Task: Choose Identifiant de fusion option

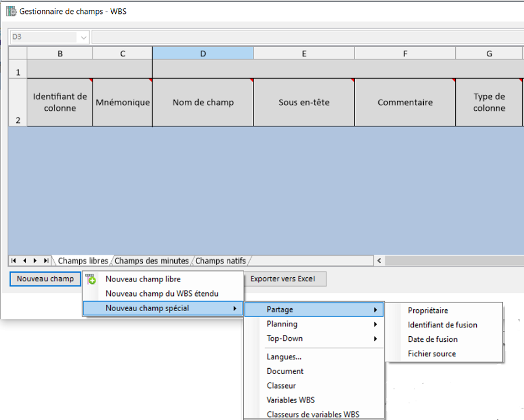Action: click(x=442, y=325)
